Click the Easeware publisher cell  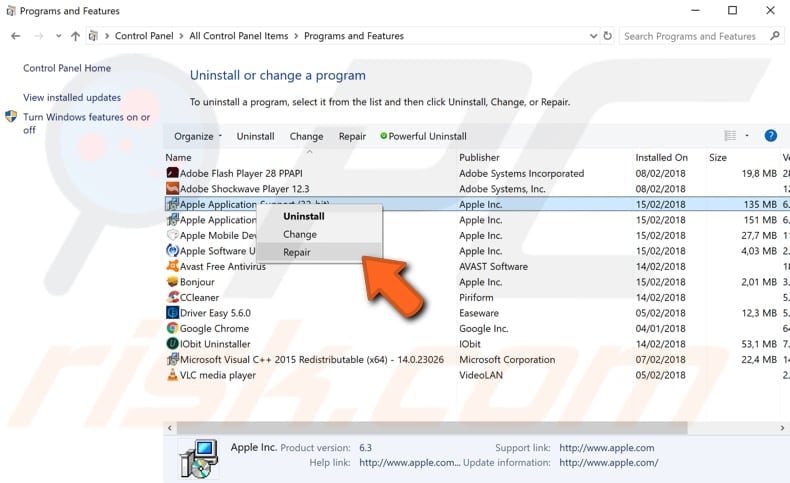coord(479,313)
